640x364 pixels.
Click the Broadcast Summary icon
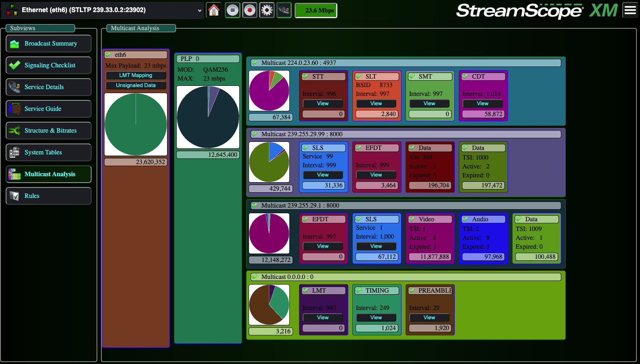15,44
